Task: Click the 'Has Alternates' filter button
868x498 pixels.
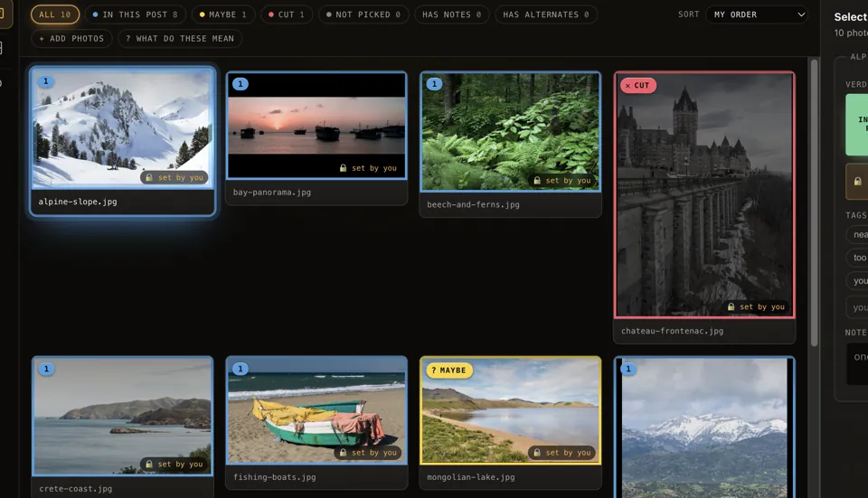Action: [546, 14]
